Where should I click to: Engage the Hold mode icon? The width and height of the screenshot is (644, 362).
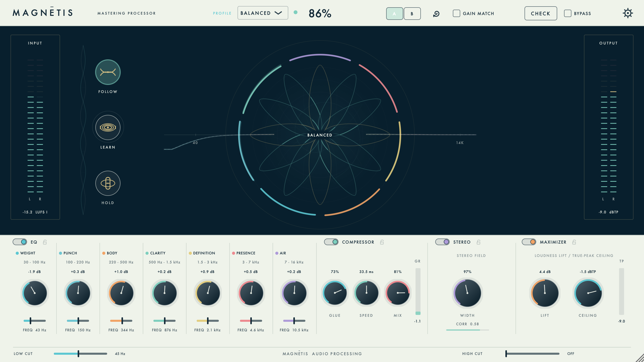pos(108,183)
